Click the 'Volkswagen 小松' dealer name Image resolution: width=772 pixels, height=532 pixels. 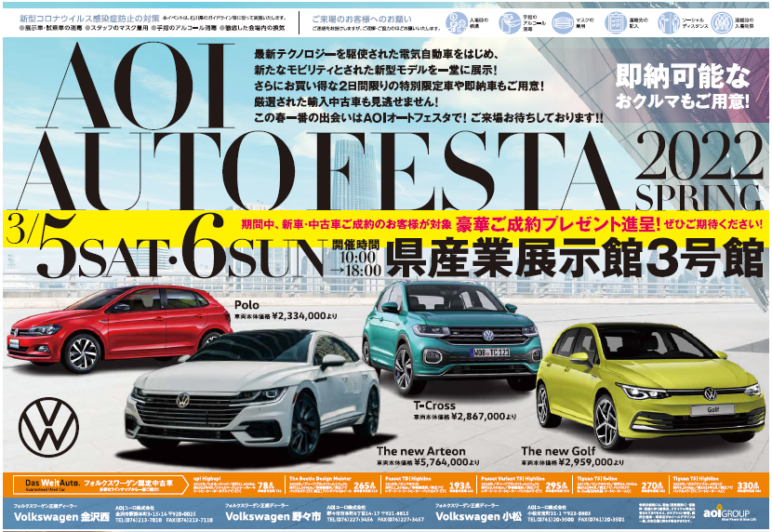(478, 516)
